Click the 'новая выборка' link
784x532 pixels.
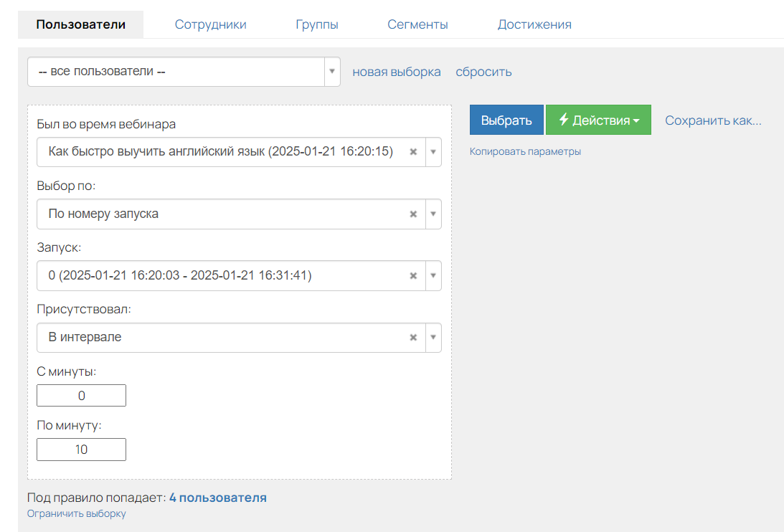point(397,72)
